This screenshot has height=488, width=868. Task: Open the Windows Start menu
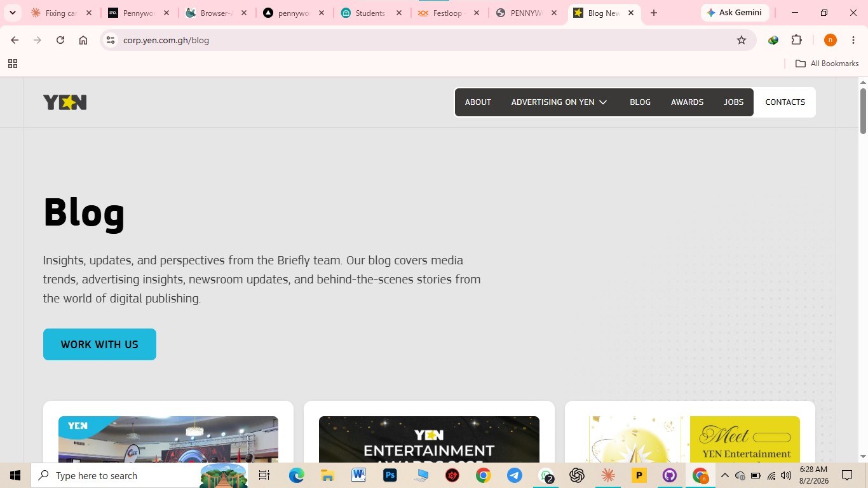click(x=15, y=475)
